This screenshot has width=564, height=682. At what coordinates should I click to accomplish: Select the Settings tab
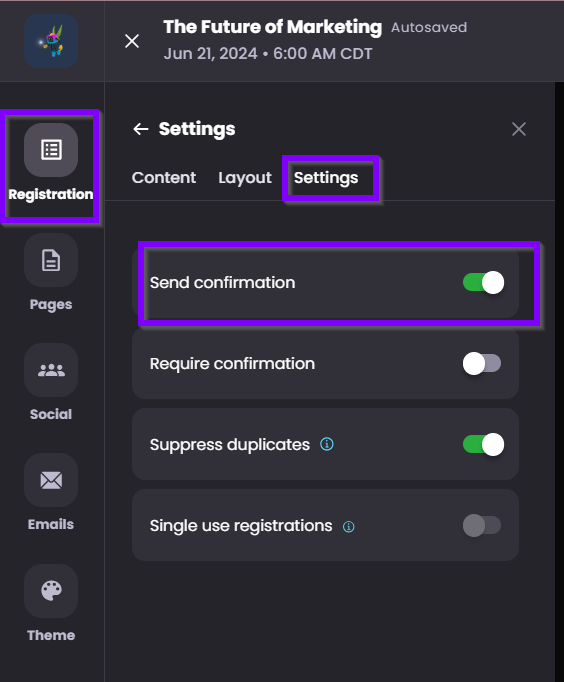[326, 177]
